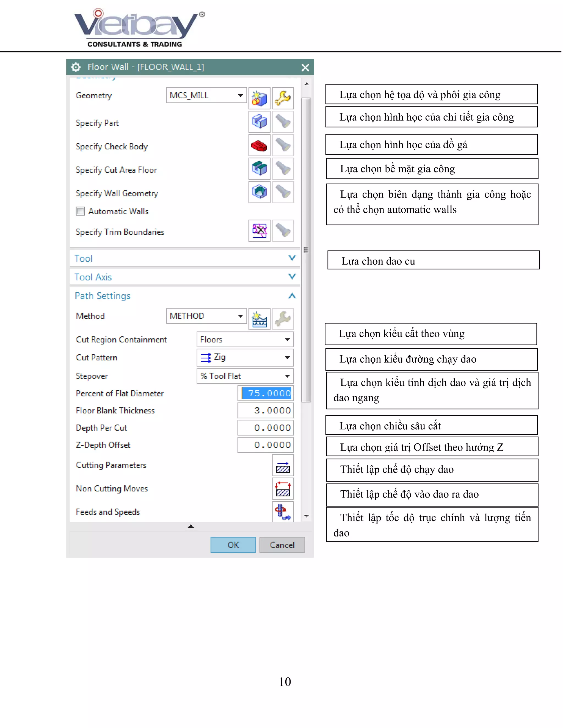This screenshot has width=563, height=728.
Task: Open the Stepover % Tool Flat dropdown
Action: click(245, 376)
